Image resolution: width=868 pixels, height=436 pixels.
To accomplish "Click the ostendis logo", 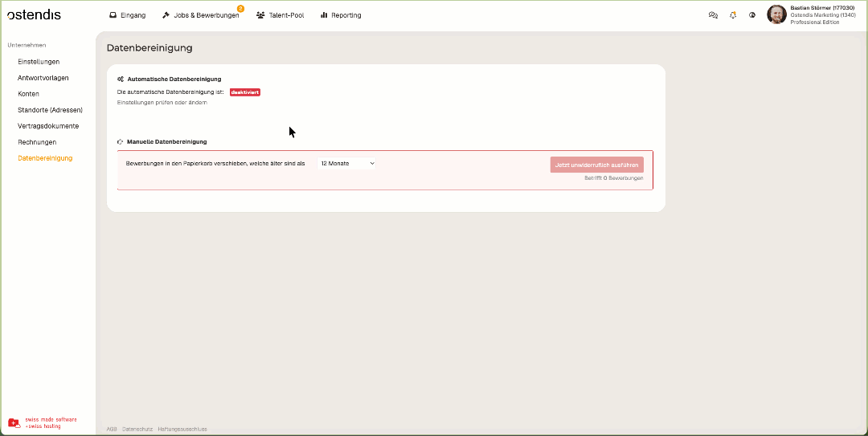I will [x=34, y=14].
